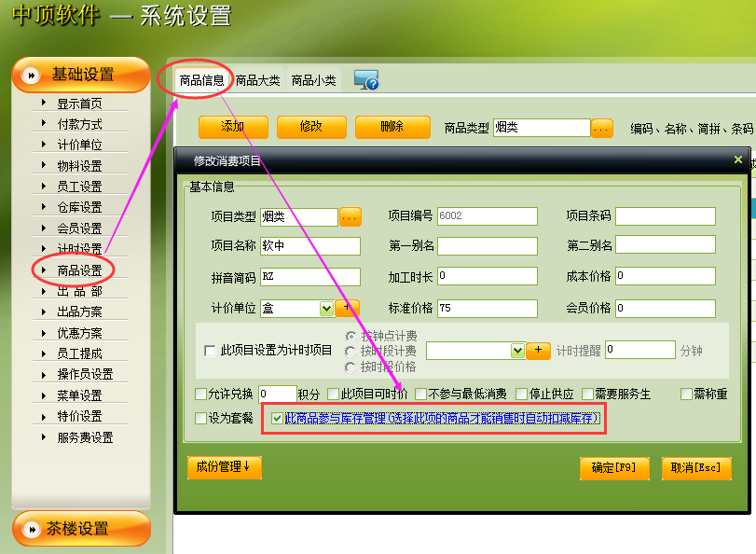Close the 修改消费项目 dialog
Screen dimensions: 756x554
click(738, 159)
